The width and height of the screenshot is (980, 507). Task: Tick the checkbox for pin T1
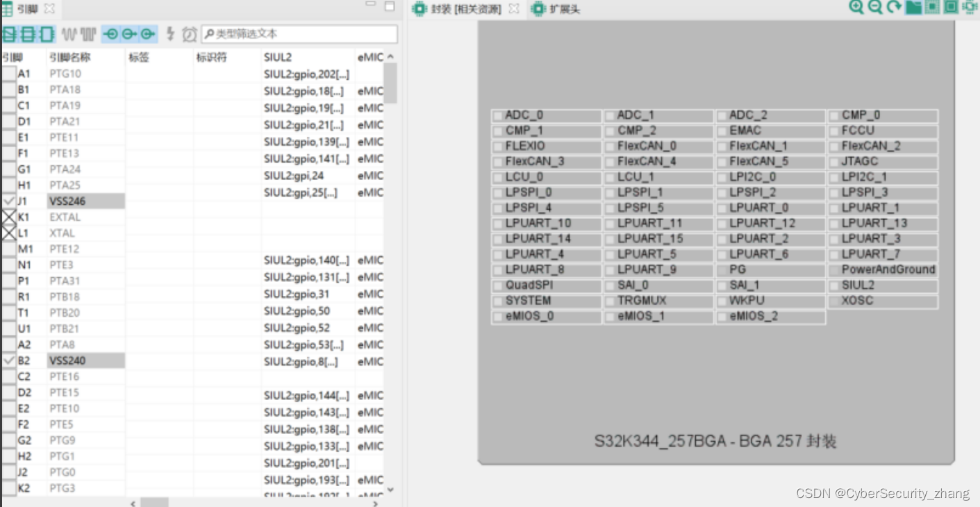8,313
